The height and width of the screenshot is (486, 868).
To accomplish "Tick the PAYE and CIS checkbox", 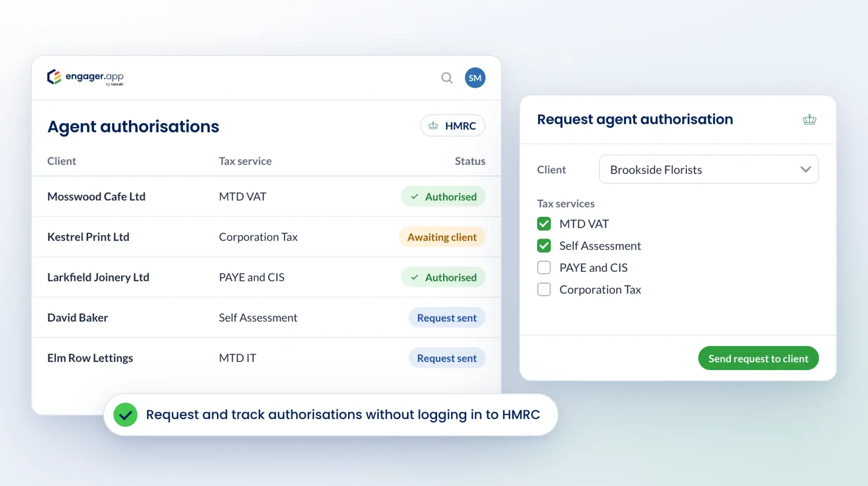I will coord(544,268).
